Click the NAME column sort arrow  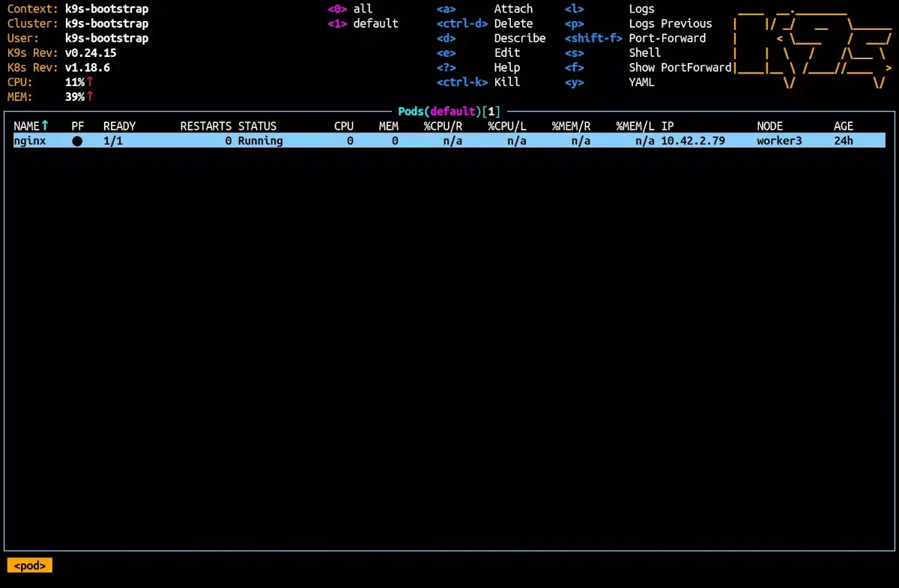(x=45, y=126)
